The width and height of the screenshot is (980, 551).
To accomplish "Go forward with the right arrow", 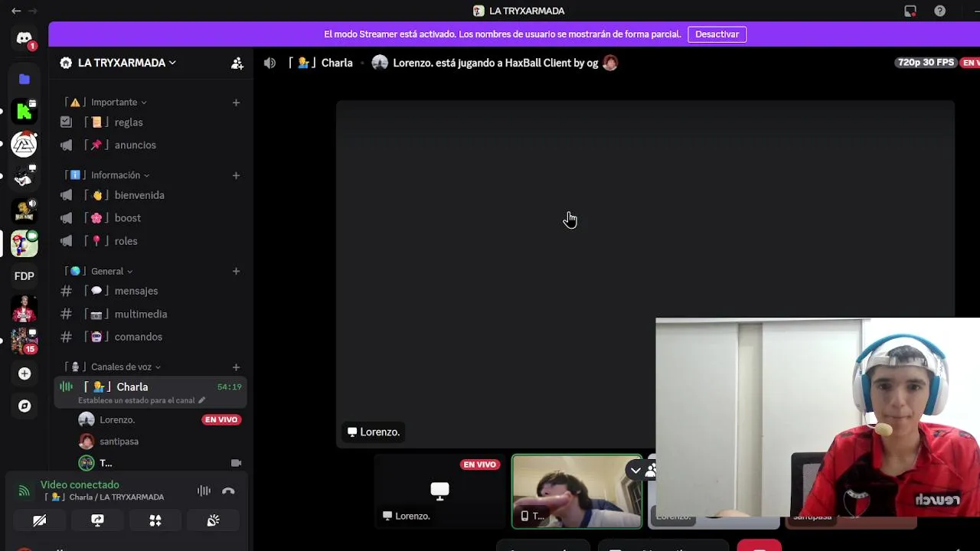I will click(33, 11).
